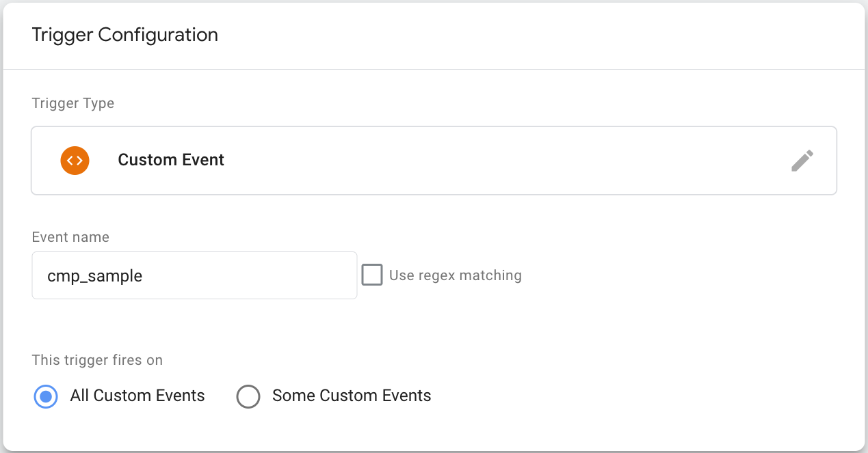The width and height of the screenshot is (868, 453).
Task: Click the "All Custom Events" label text
Action: (137, 396)
